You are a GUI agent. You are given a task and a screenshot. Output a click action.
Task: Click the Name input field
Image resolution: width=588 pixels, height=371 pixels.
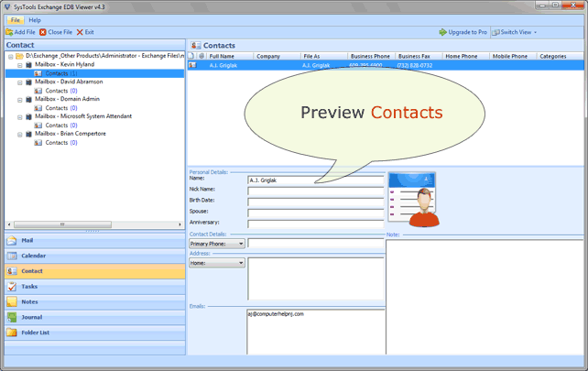coord(315,180)
